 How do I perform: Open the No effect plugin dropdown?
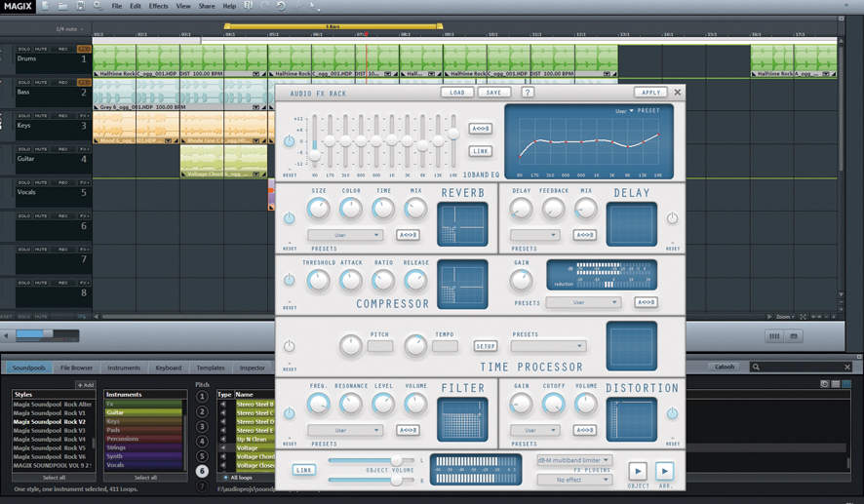(573, 480)
